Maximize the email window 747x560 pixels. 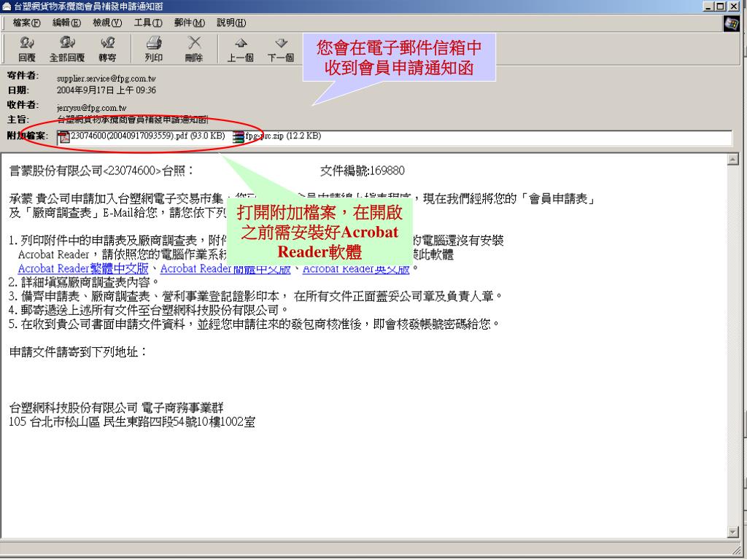[720, 6]
